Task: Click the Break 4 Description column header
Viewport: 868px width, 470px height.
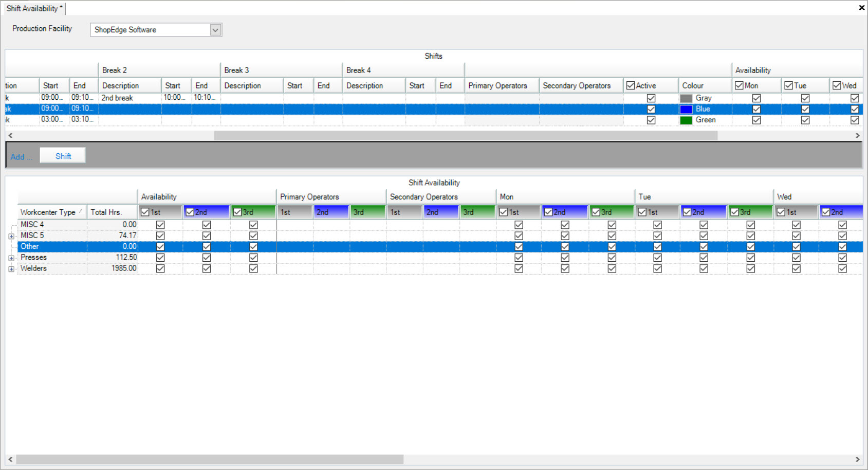Action: point(374,85)
